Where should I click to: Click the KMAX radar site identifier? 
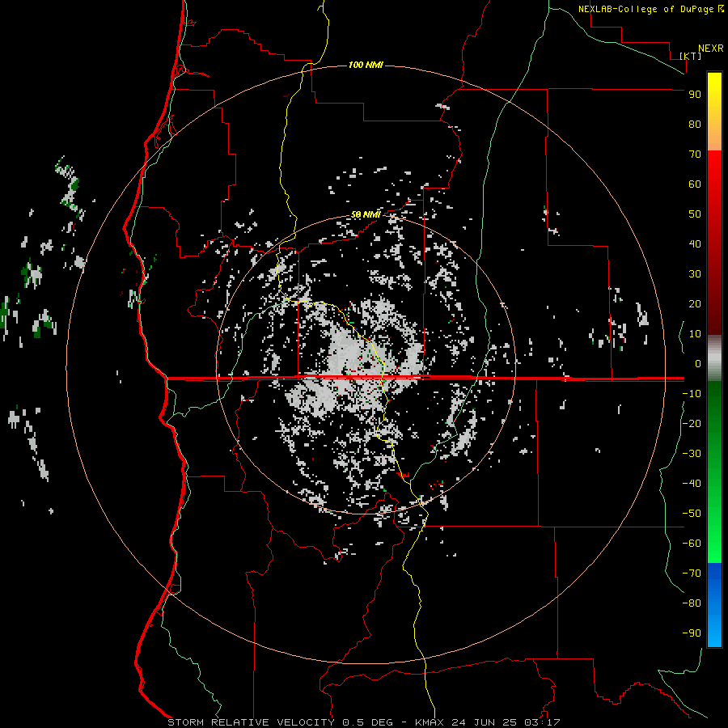click(x=429, y=722)
